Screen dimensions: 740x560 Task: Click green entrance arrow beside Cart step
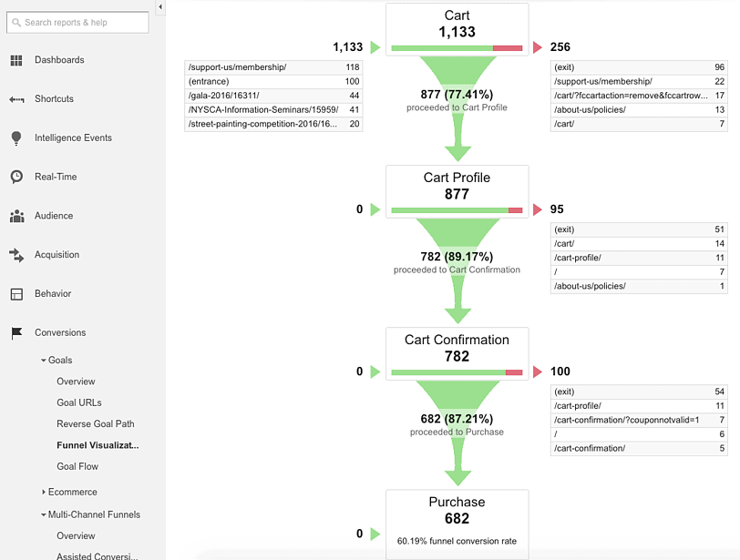coord(375,47)
